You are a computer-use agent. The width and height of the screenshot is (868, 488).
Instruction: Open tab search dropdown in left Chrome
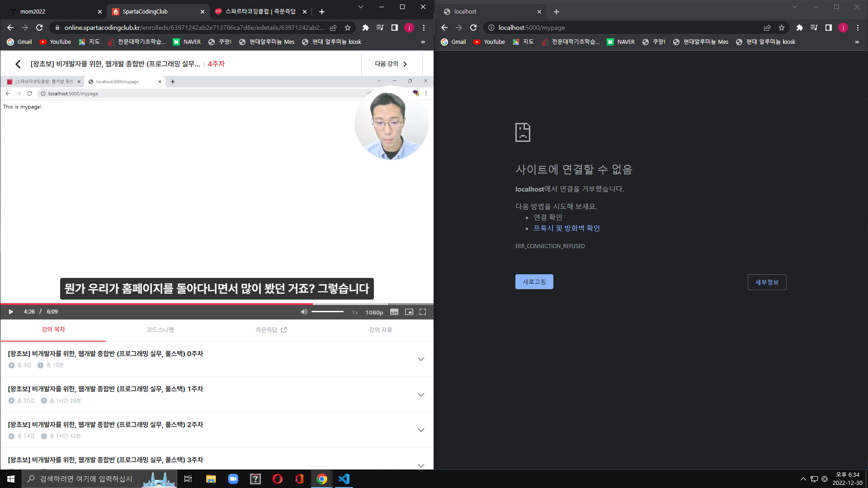tap(360, 7)
